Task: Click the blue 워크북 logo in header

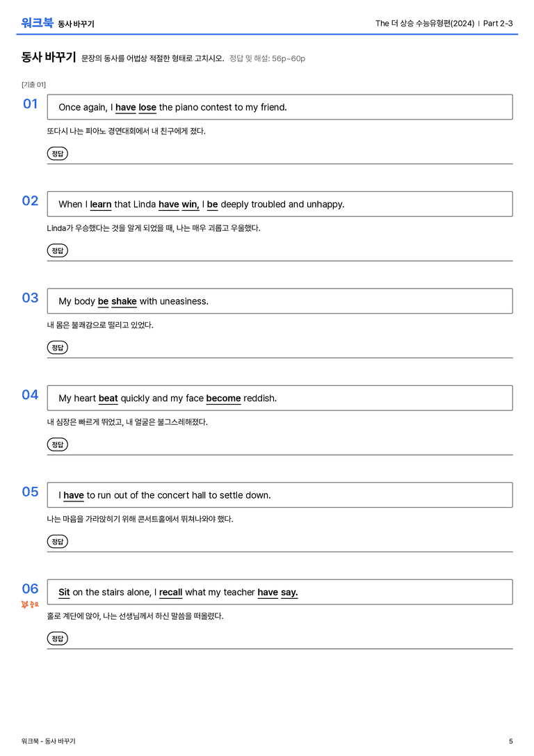Action: tap(37, 23)
